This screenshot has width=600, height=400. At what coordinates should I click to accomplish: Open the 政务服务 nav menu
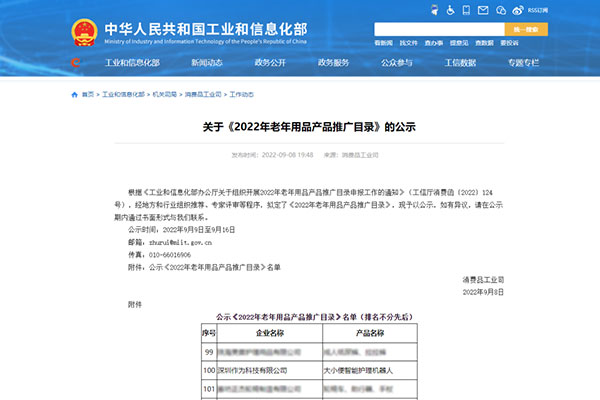333,63
